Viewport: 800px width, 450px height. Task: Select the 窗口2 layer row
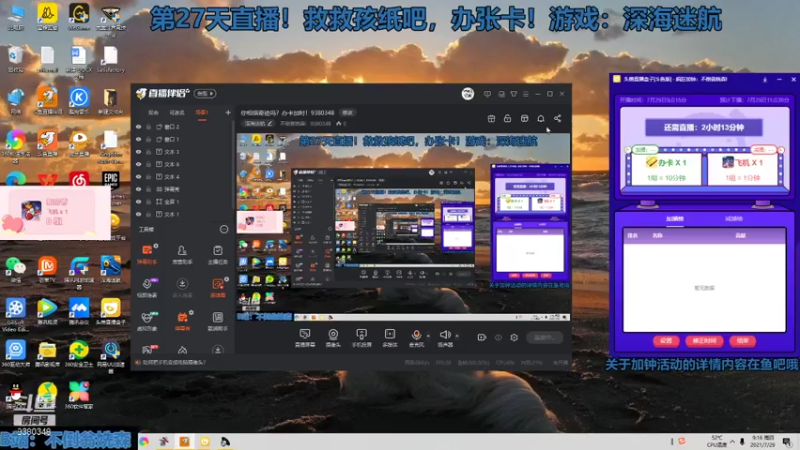[184, 127]
